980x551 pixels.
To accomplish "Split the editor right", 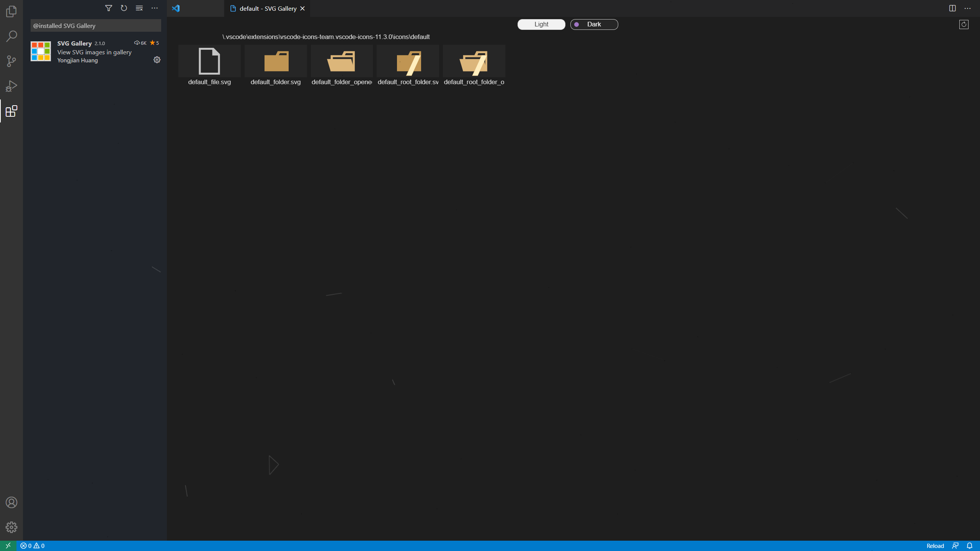I will click(x=952, y=8).
